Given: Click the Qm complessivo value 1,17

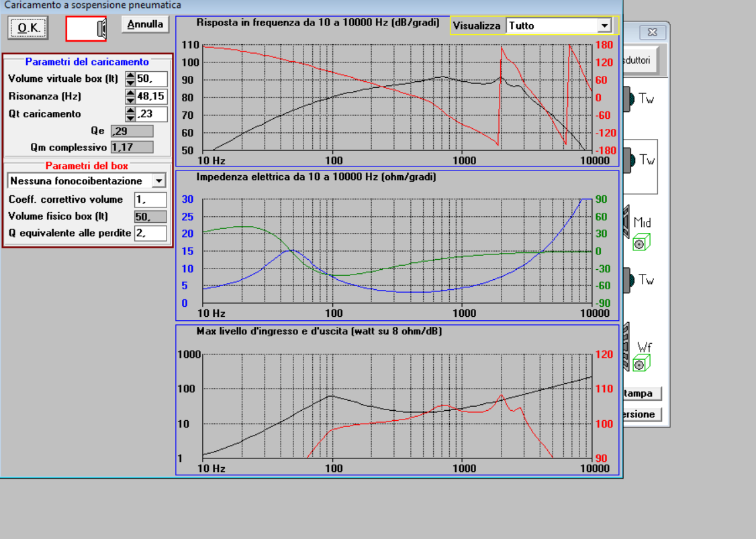Looking at the screenshot, I should [132, 147].
